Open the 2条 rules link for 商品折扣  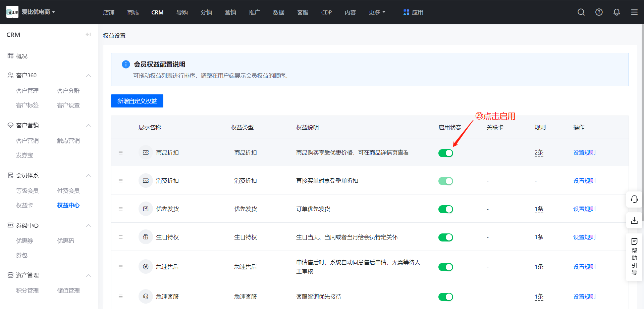tap(539, 152)
